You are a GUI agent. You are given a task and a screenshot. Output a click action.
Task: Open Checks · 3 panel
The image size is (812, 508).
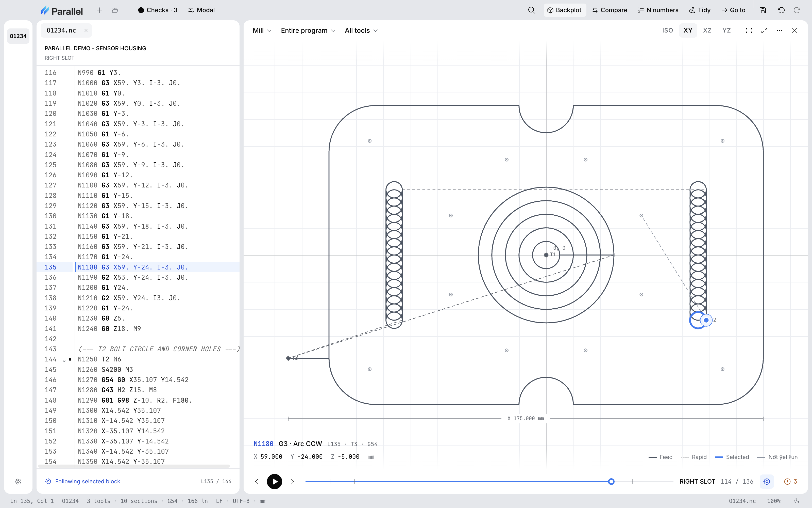[158, 10]
